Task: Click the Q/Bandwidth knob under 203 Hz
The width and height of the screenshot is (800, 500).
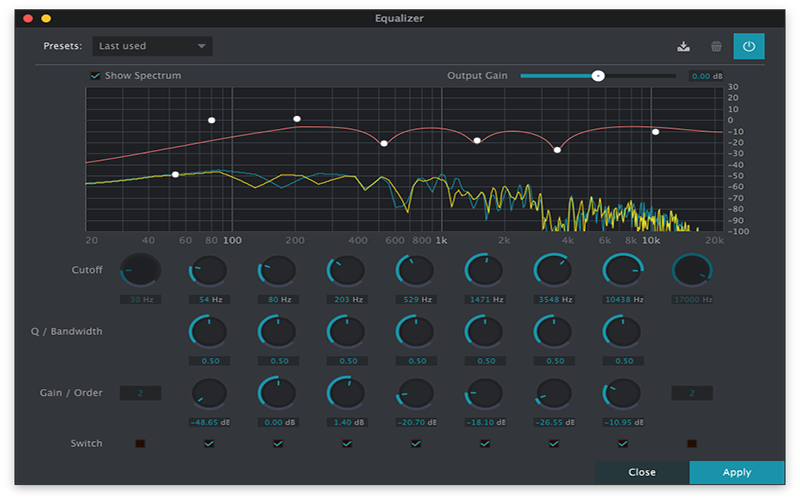Action: (347, 332)
